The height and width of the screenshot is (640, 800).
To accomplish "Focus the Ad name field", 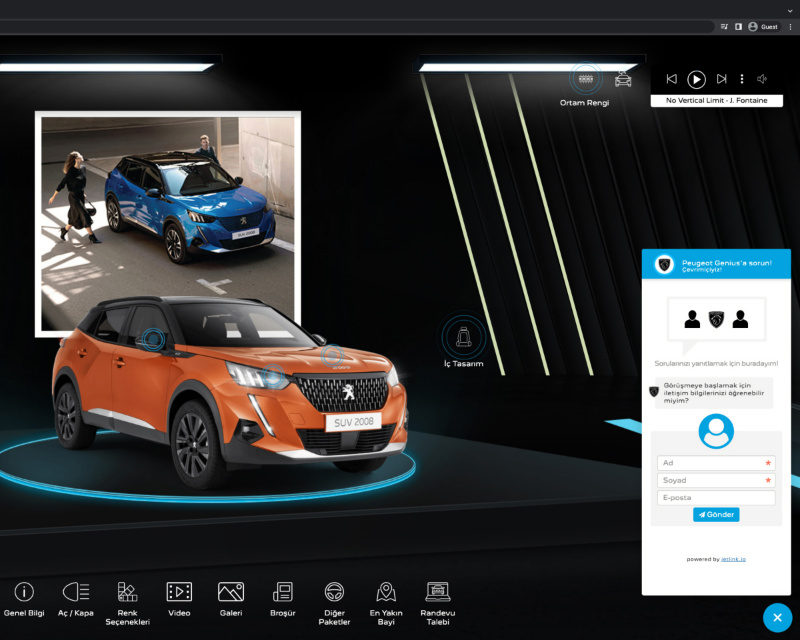I will point(716,463).
